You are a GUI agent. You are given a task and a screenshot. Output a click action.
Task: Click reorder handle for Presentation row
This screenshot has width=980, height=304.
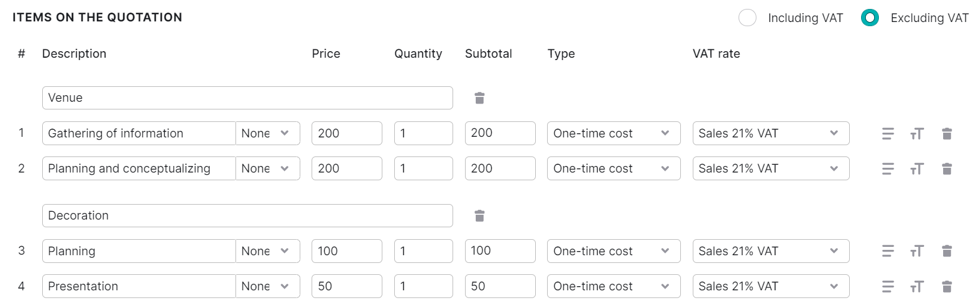888,287
